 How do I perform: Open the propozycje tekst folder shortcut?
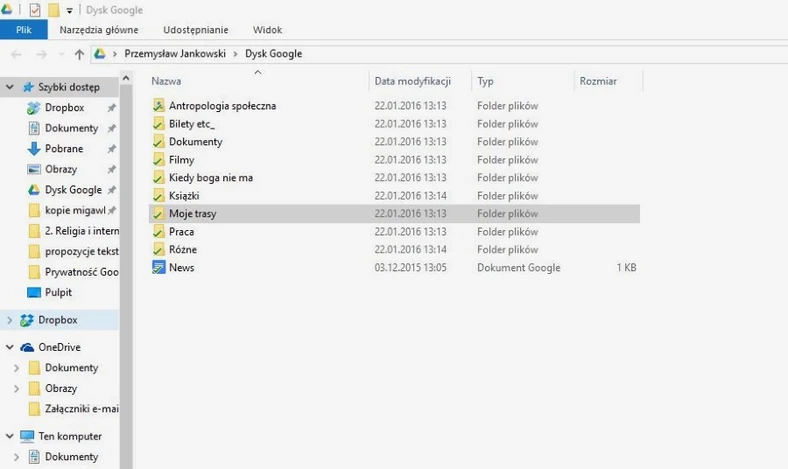click(82, 251)
